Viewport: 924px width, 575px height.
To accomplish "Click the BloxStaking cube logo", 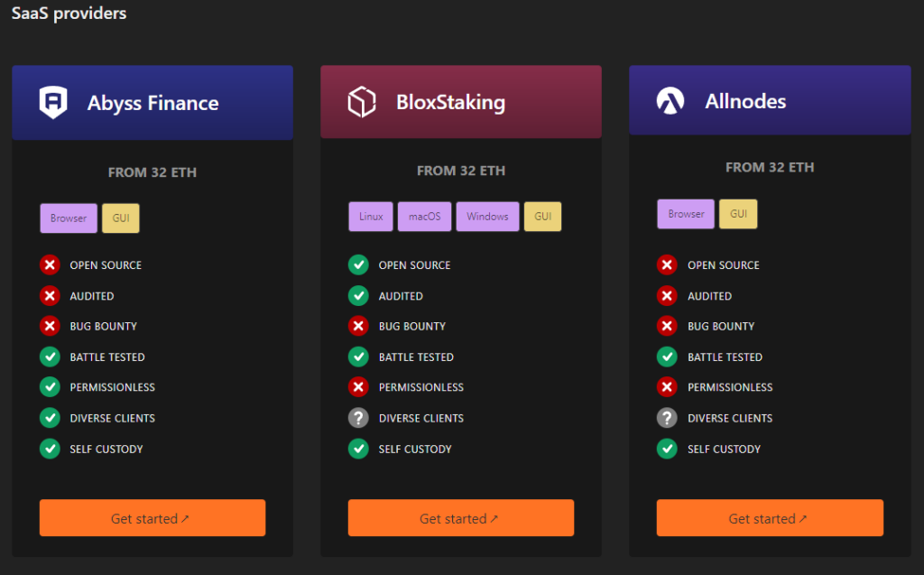I will click(362, 101).
